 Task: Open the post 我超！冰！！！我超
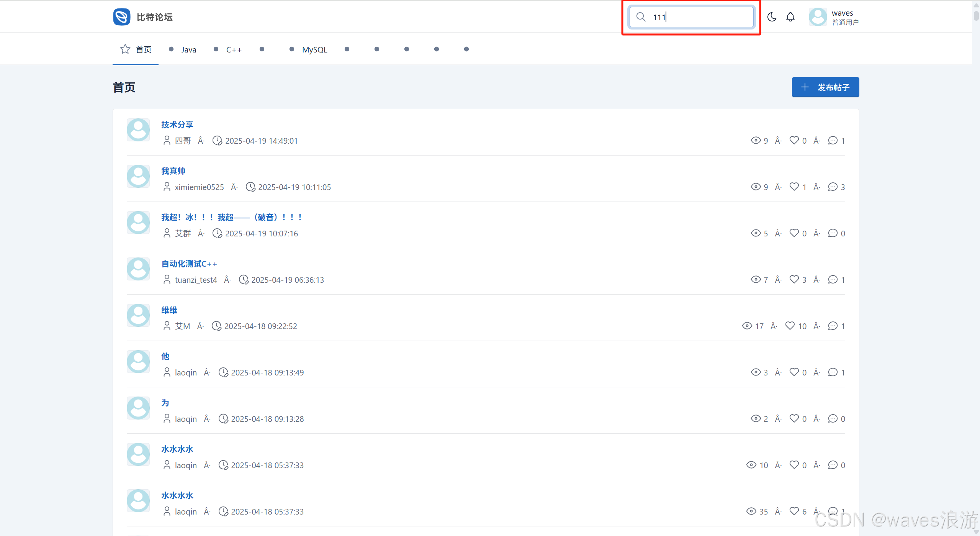click(x=231, y=217)
